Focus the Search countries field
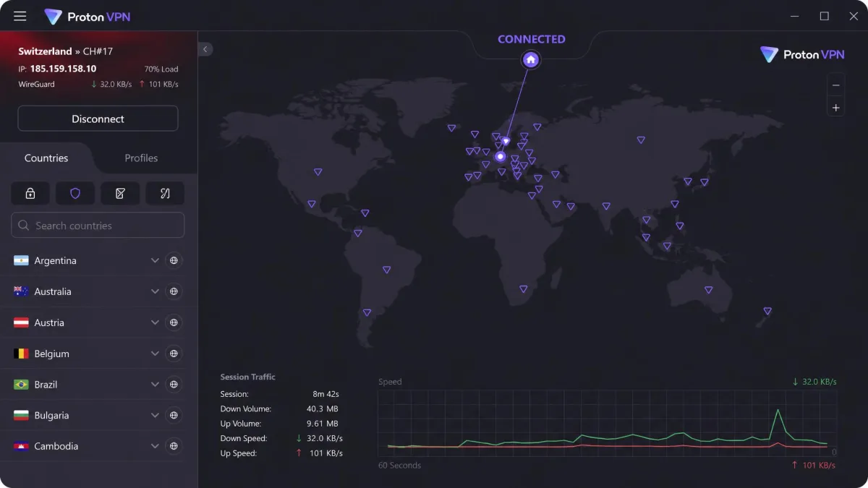This screenshot has width=868, height=488. point(98,226)
